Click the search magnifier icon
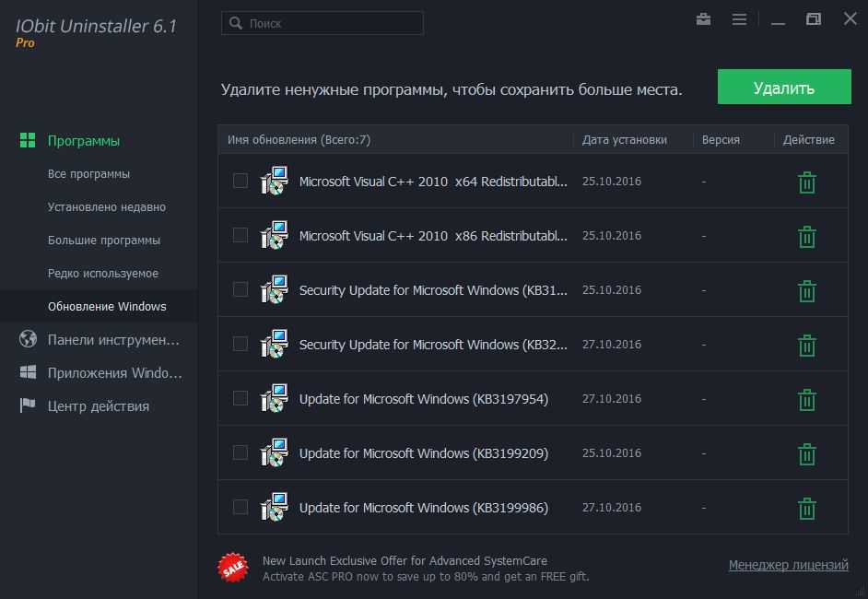This screenshot has height=599, width=868. 236,23
